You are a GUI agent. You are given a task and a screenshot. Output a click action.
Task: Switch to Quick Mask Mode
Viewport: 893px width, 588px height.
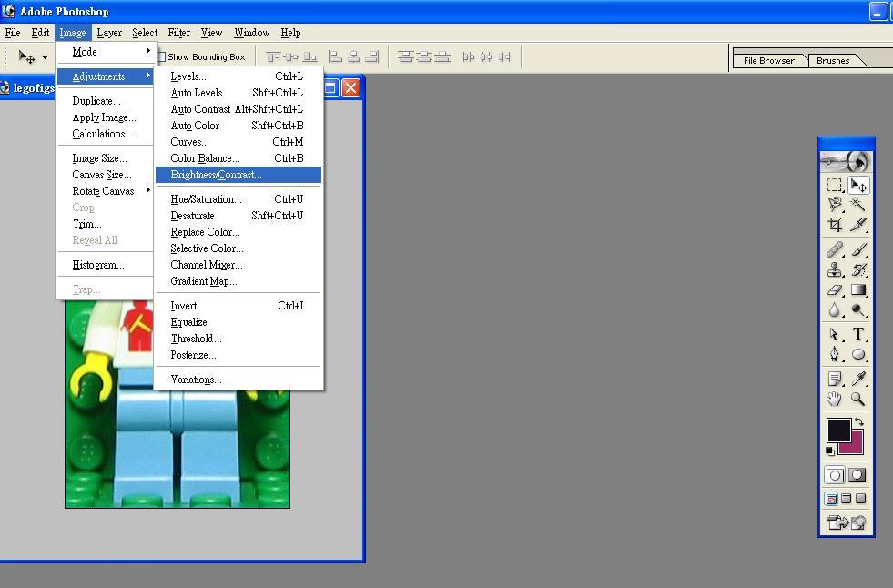point(857,475)
